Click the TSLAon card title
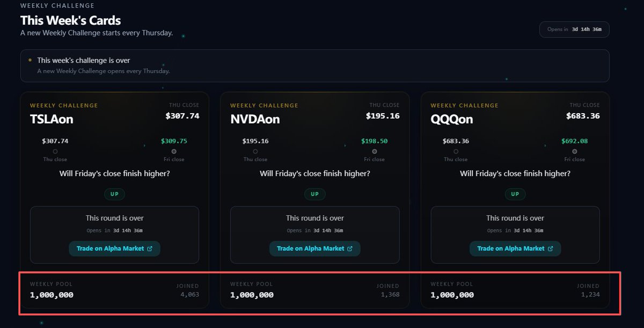Viewport: 644px width, 328px height. click(52, 120)
